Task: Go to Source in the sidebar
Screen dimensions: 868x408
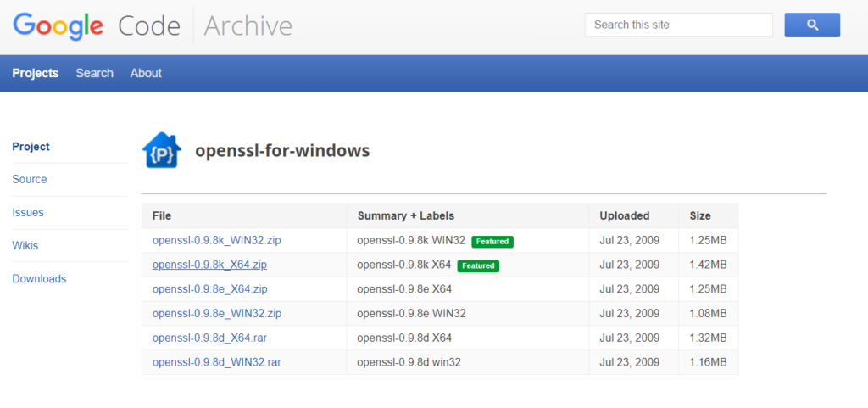Action: [30, 179]
